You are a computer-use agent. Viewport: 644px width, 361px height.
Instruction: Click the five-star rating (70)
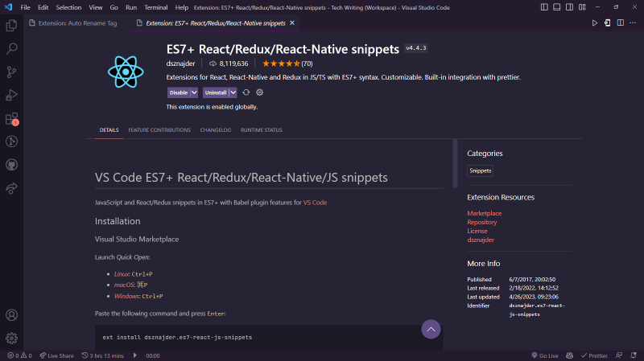point(287,64)
